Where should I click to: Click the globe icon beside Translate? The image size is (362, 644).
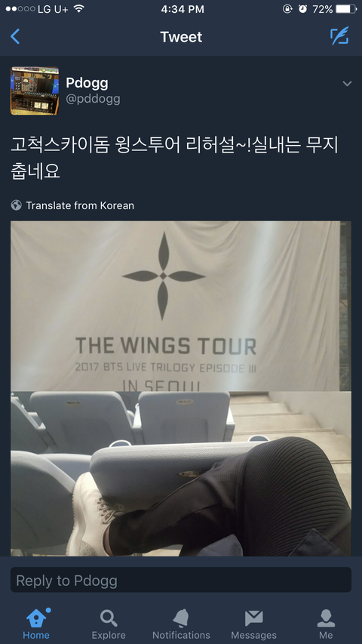click(17, 205)
